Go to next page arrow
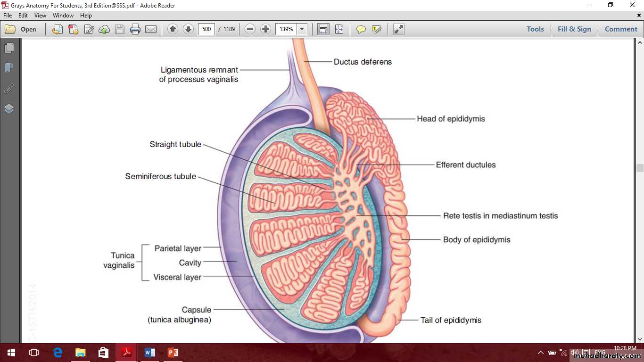The image size is (644, 362). pos(188,29)
